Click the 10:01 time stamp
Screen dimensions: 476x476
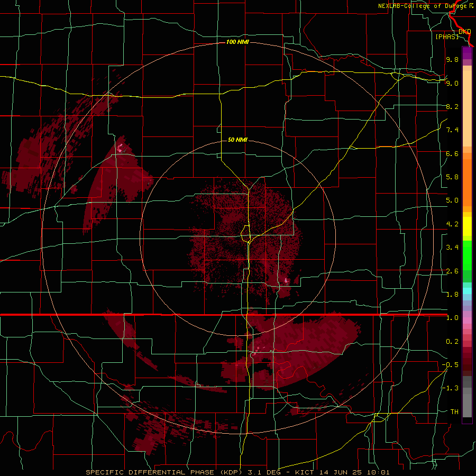pos(379,472)
